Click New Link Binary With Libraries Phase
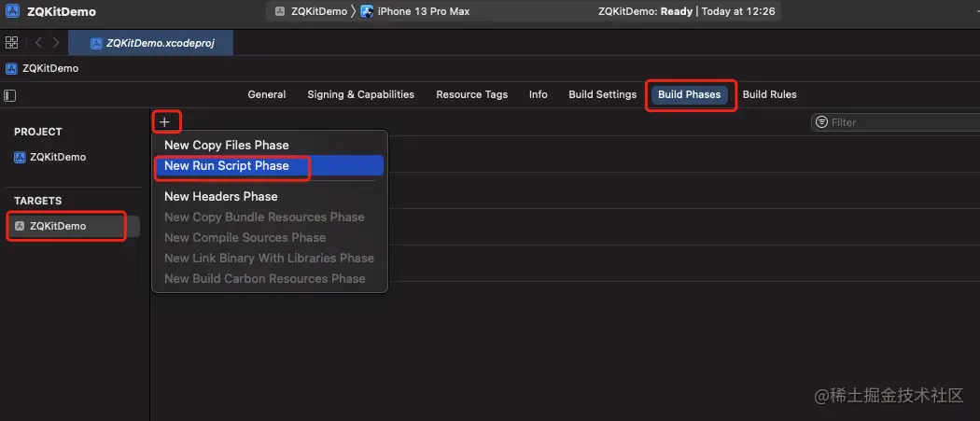Screen dimensions: 980x421 (270, 259)
